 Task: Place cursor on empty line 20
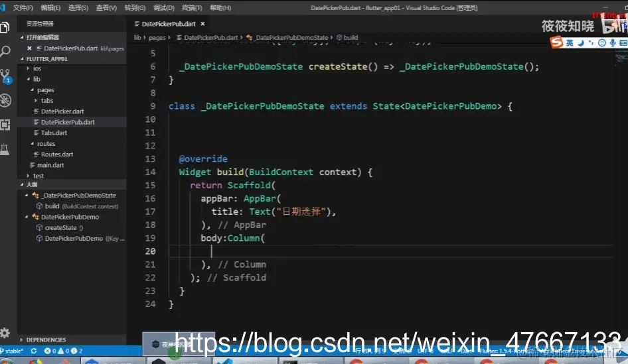(391, 251)
